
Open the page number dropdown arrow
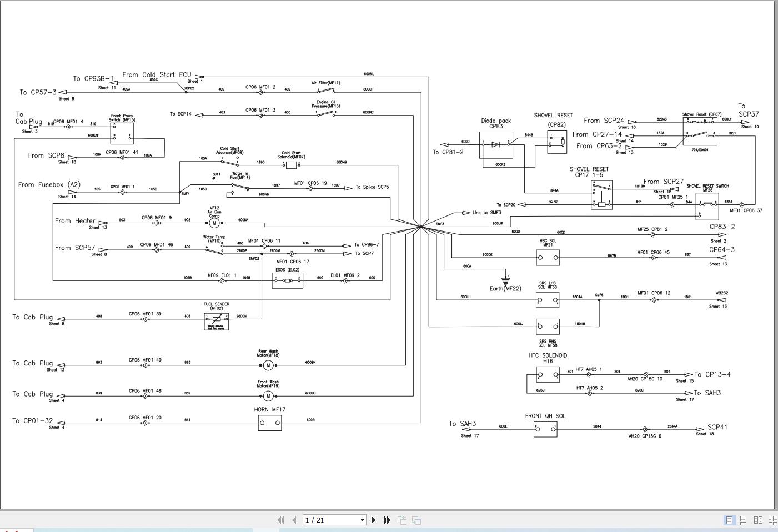click(362, 520)
